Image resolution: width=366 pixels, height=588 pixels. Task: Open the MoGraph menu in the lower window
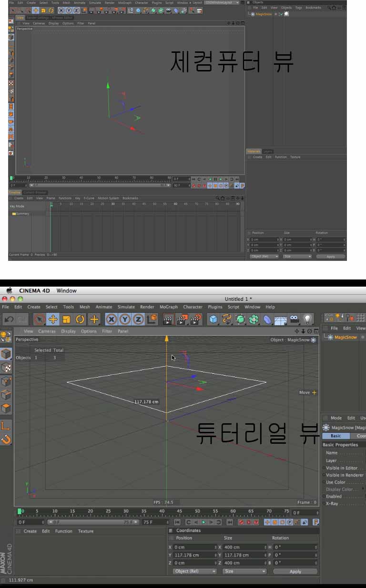click(x=168, y=307)
